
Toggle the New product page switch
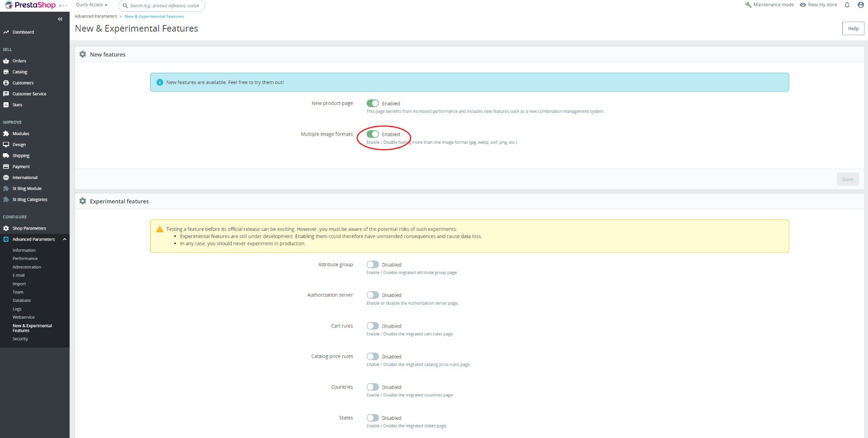point(373,104)
